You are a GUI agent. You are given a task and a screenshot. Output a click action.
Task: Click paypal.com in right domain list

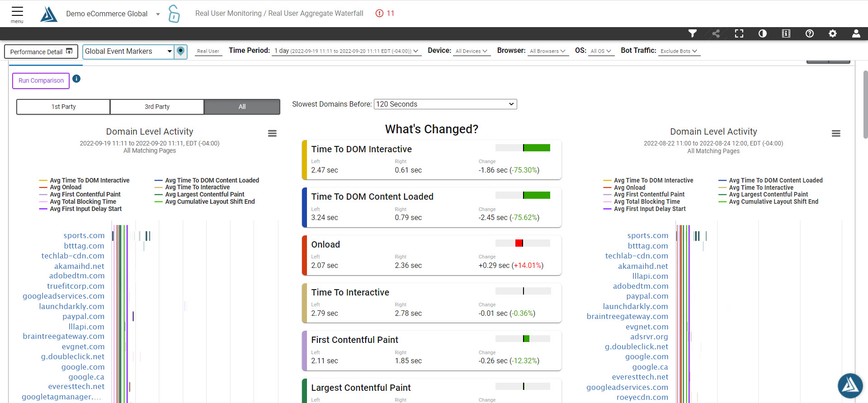pos(647,296)
